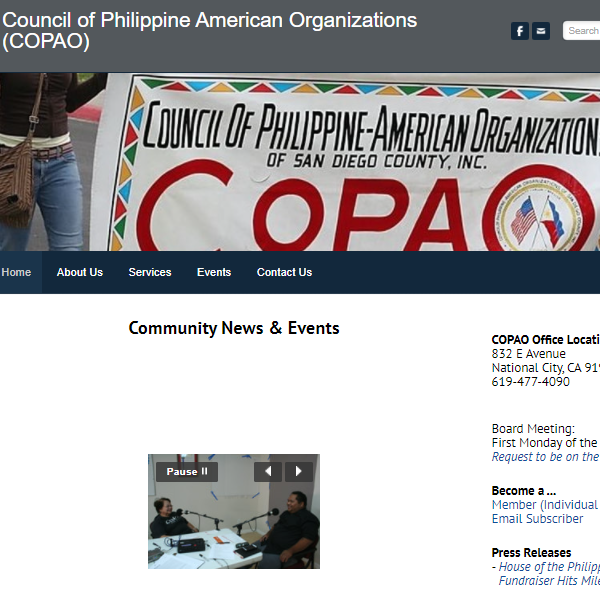
Task: Open the Request to be on the agenda link
Action: [546, 457]
